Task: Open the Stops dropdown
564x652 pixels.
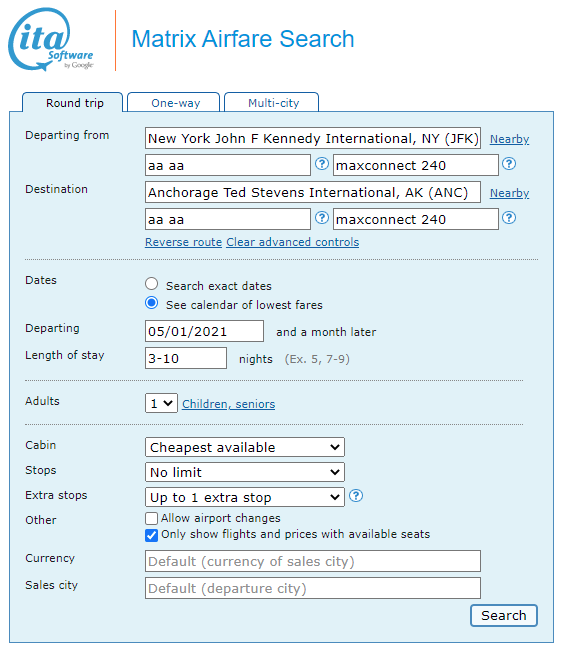Action: click(x=245, y=472)
